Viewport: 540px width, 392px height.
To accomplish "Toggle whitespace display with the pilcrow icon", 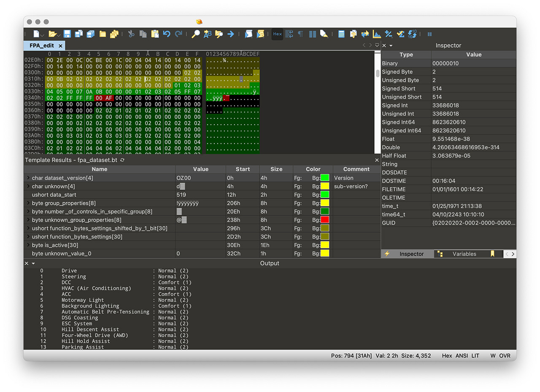I will [x=300, y=34].
